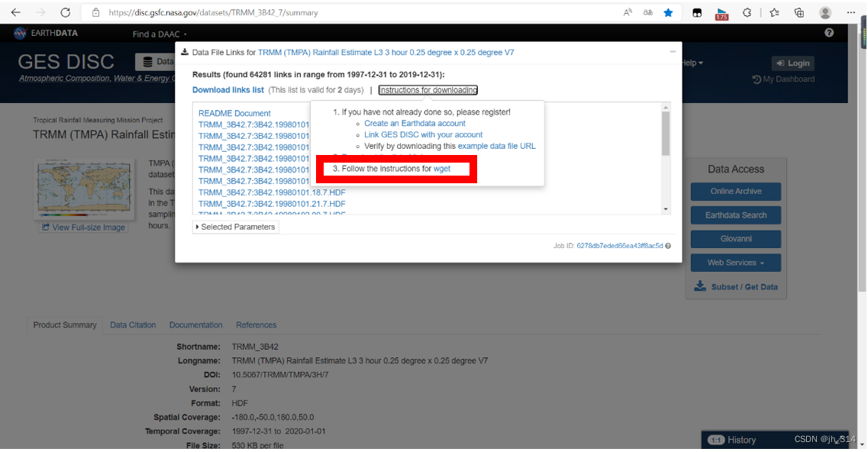
Task: Open the History panel button
Action: pyautogui.click(x=775, y=439)
